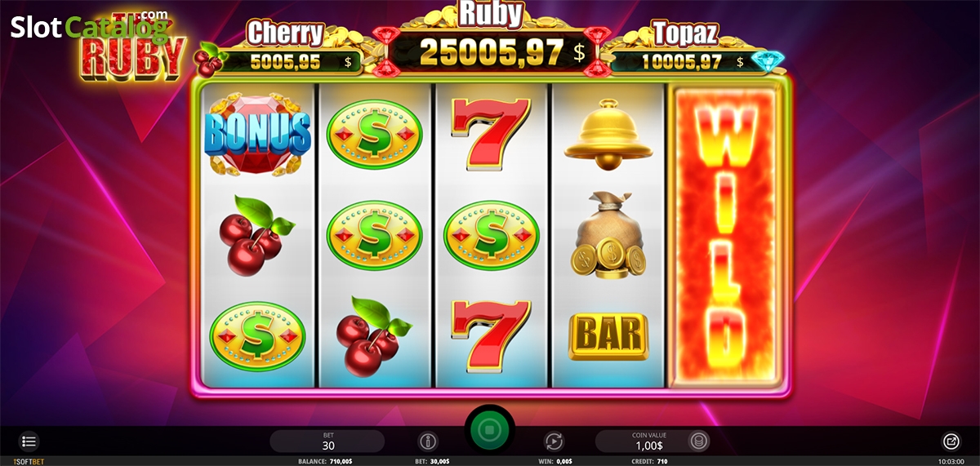The image size is (980, 466).
Task: Click the SlotCatalog.com watermark
Action: pyautogui.click(x=91, y=28)
